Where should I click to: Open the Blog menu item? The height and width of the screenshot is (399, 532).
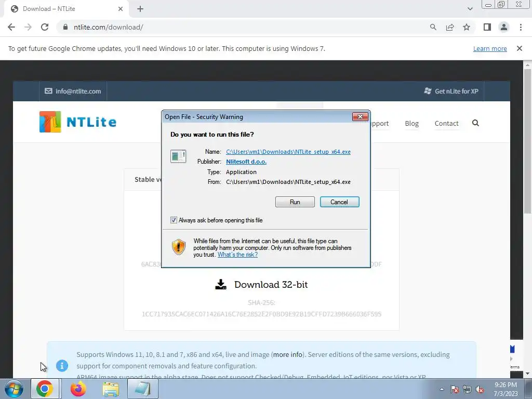pyautogui.click(x=411, y=124)
